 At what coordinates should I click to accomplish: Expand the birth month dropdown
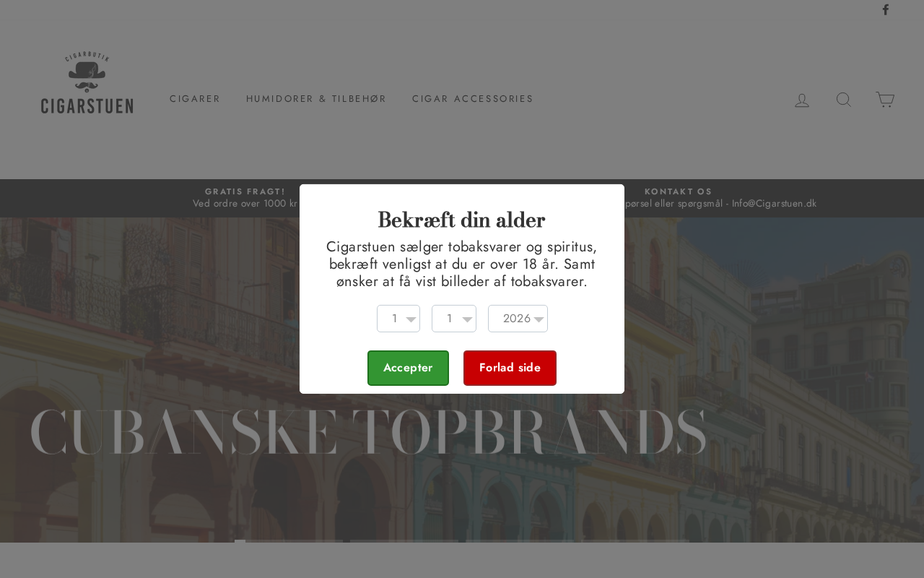pos(454,319)
